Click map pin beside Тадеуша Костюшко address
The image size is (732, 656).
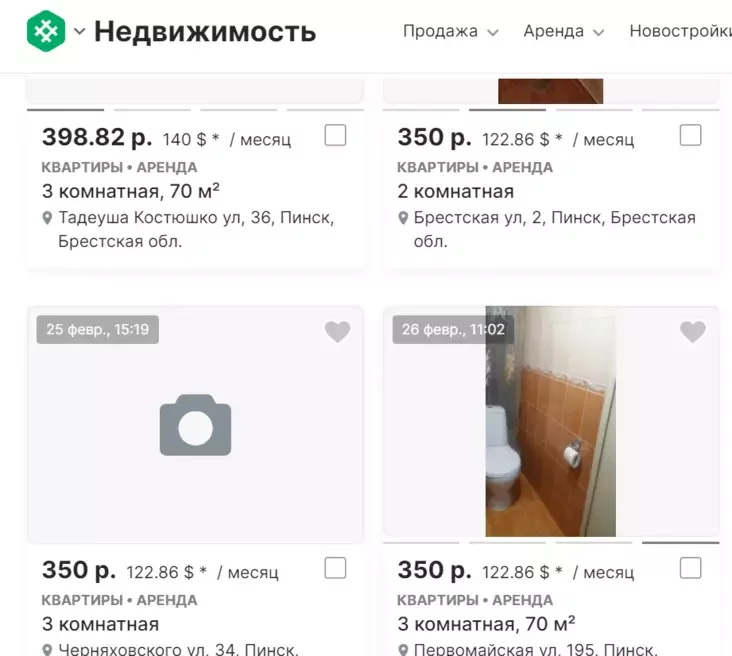point(47,218)
